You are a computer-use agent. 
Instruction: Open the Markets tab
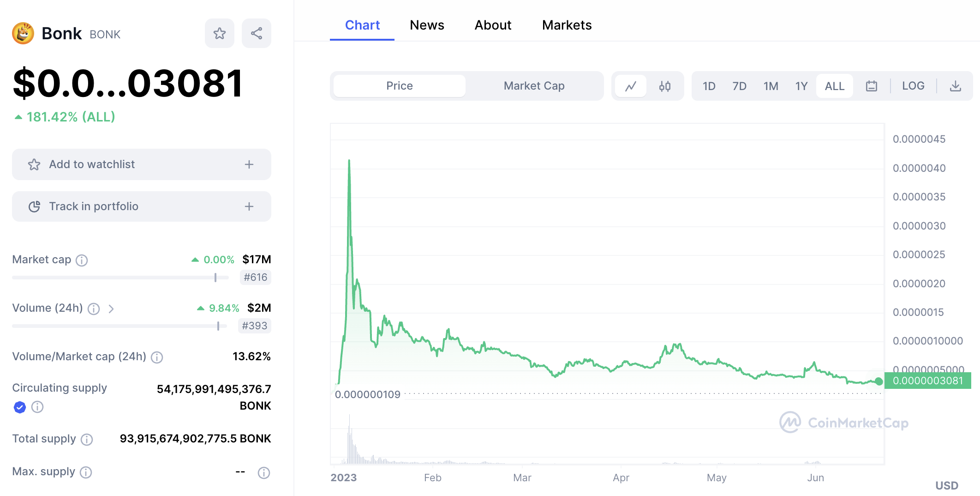click(x=567, y=25)
